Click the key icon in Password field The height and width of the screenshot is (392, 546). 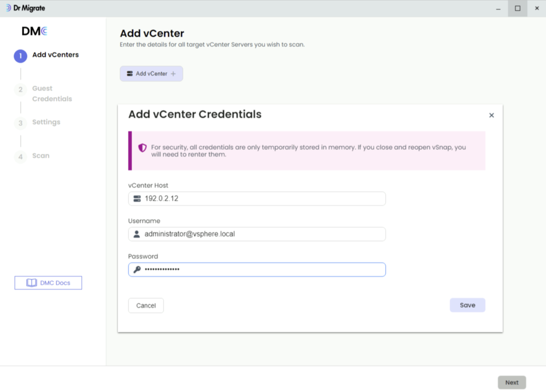pyautogui.click(x=137, y=269)
